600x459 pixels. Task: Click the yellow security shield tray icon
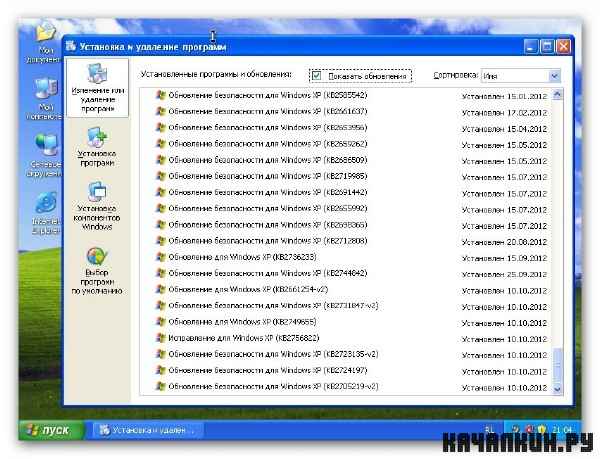tap(543, 430)
